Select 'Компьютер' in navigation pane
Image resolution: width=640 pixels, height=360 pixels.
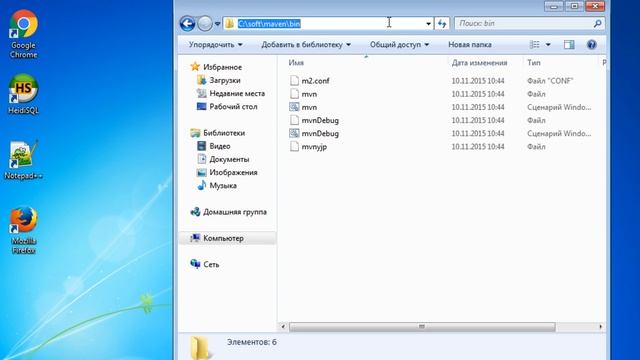pyautogui.click(x=223, y=238)
